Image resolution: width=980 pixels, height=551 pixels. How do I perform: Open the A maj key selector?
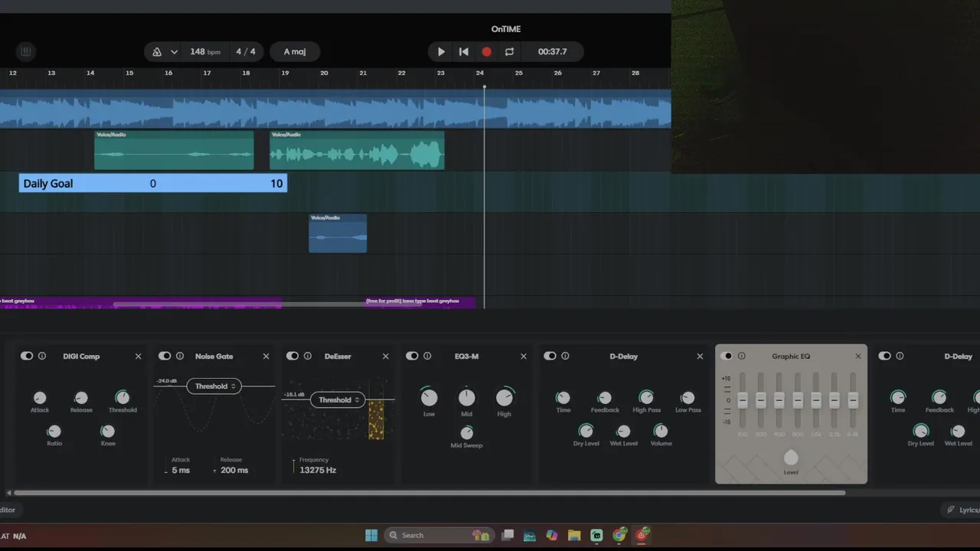pyautogui.click(x=295, y=52)
